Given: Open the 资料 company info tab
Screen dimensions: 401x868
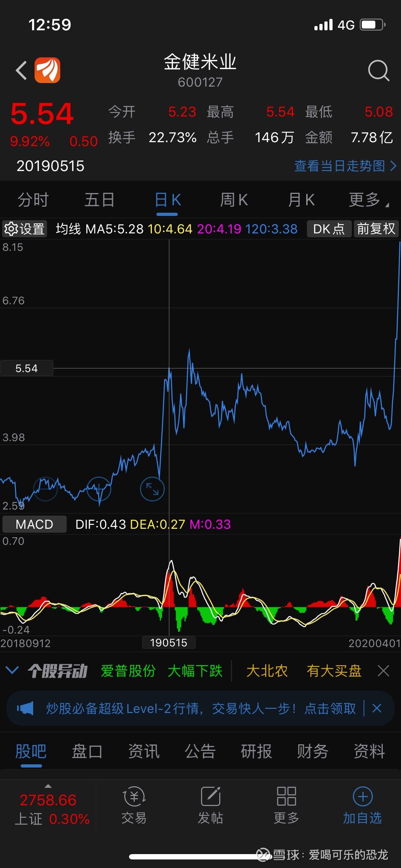Looking at the screenshot, I should pos(369,751).
